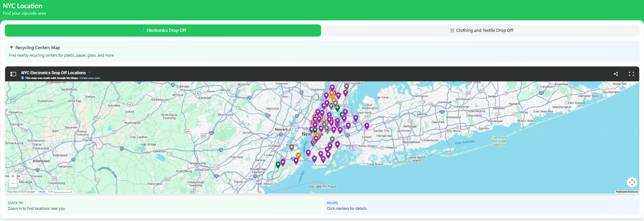Select green marker near Woodbridge Township
Screen dimensions: 644x221
click(x=278, y=165)
